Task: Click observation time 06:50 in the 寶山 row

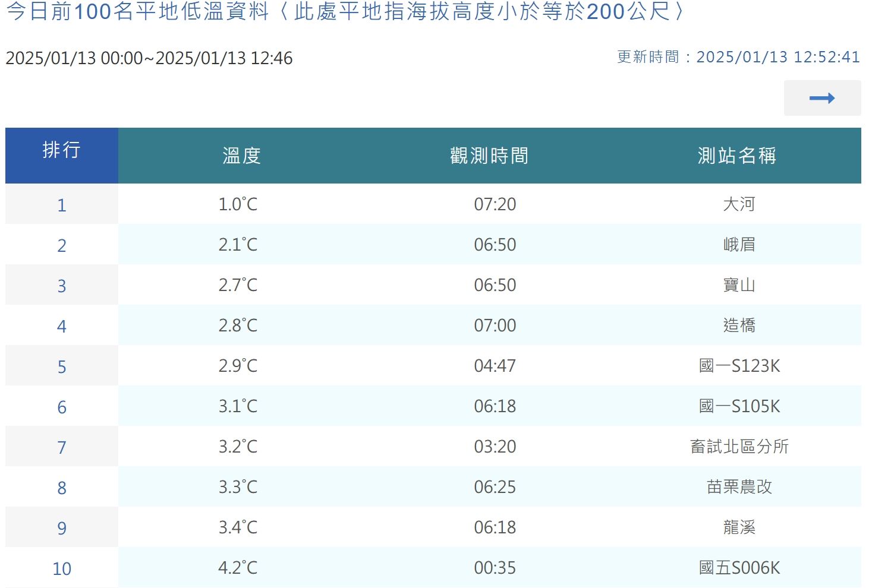Action: click(495, 285)
